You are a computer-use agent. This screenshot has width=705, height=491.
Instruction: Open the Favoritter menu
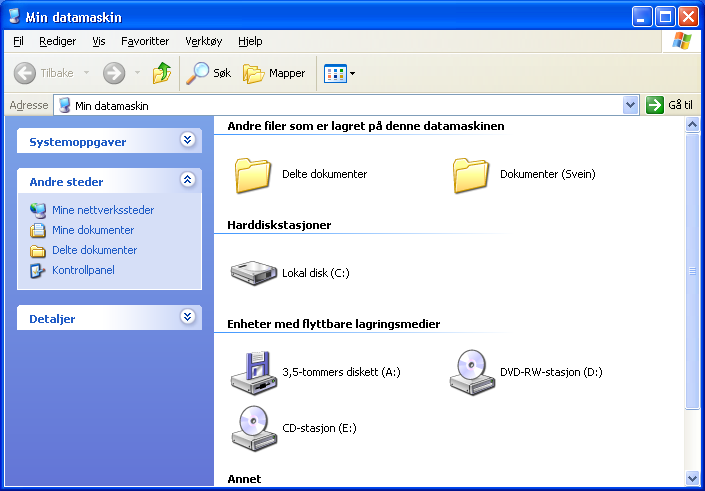tap(145, 41)
